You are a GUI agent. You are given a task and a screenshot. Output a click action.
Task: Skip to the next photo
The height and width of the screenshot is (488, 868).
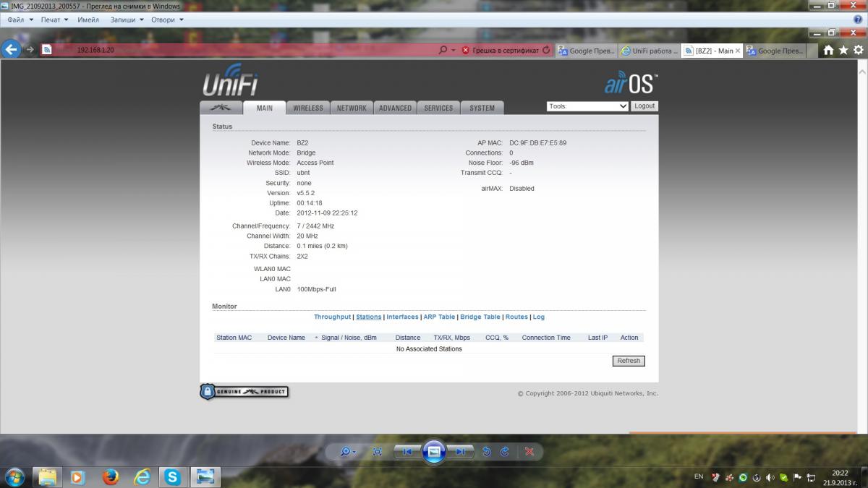click(x=460, y=451)
